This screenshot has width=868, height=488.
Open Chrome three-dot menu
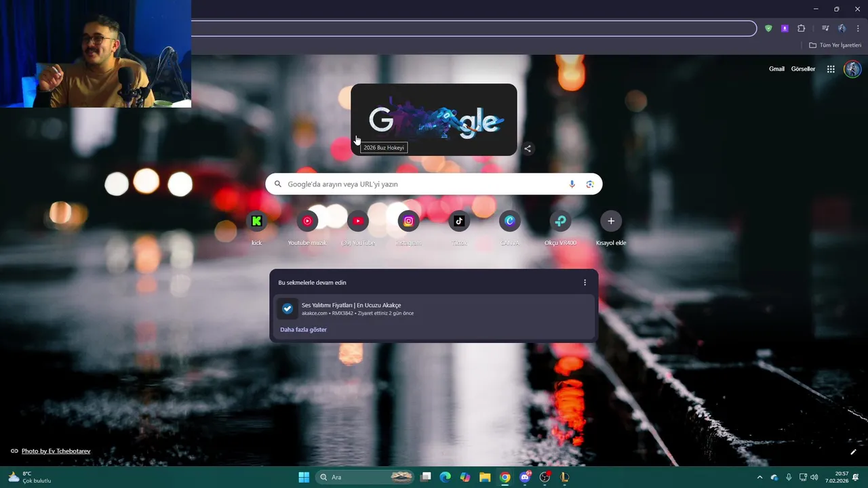coord(858,28)
